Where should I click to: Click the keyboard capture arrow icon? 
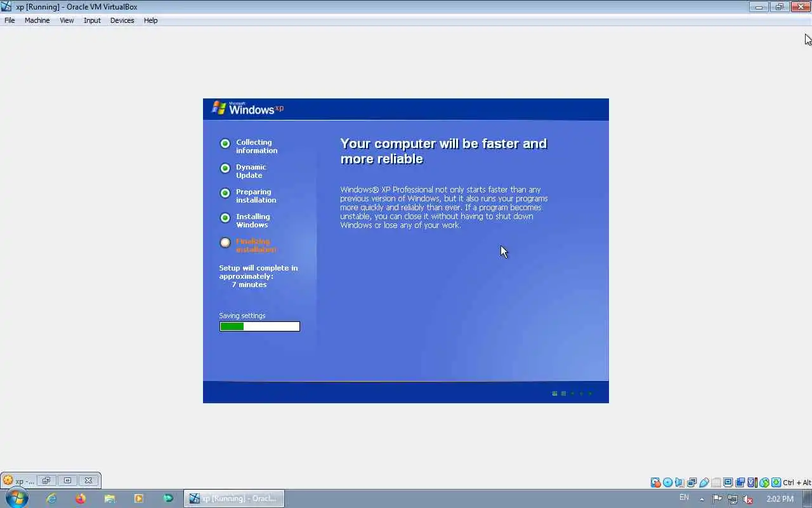(x=776, y=483)
